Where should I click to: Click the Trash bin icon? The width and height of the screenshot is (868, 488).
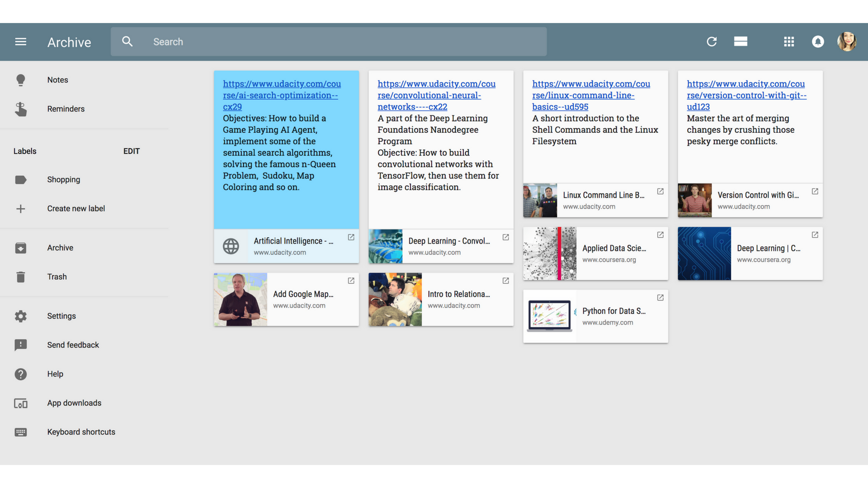[21, 277]
